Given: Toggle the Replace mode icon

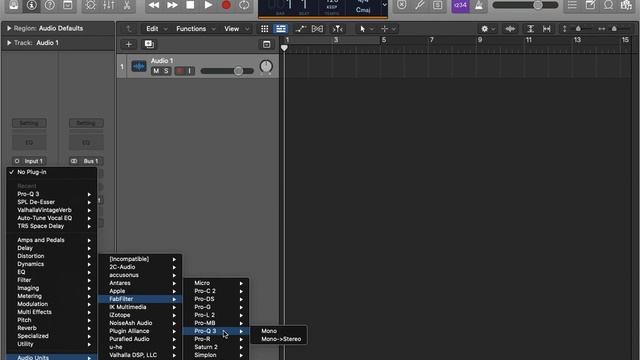Looking at the screenshot, I should click(x=402, y=5).
